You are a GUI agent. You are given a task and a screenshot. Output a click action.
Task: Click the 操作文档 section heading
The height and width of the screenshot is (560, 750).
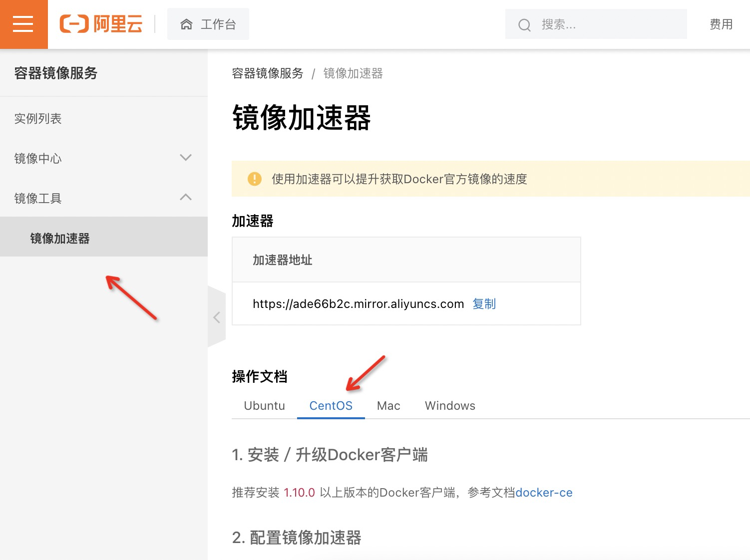[260, 376]
